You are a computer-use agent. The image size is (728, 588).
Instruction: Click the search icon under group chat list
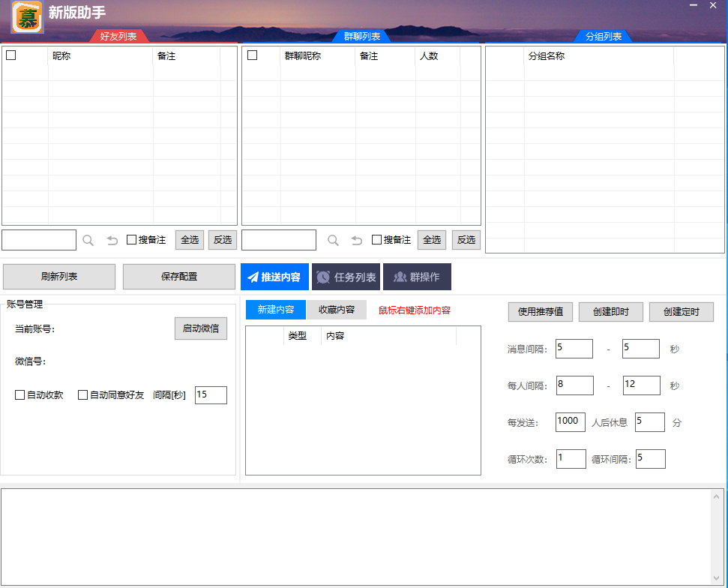333,240
